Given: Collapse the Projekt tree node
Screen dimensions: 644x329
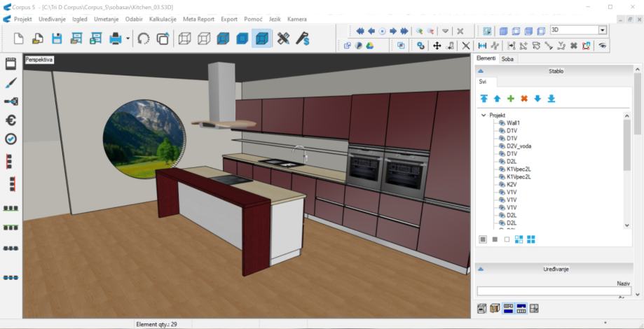Looking at the screenshot, I should click(x=483, y=115).
